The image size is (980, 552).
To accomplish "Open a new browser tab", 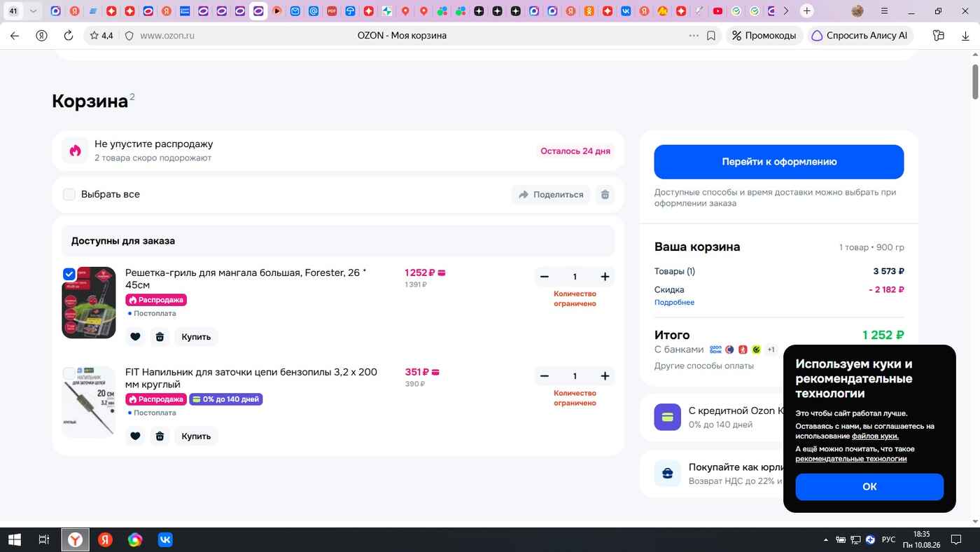I will click(x=807, y=11).
